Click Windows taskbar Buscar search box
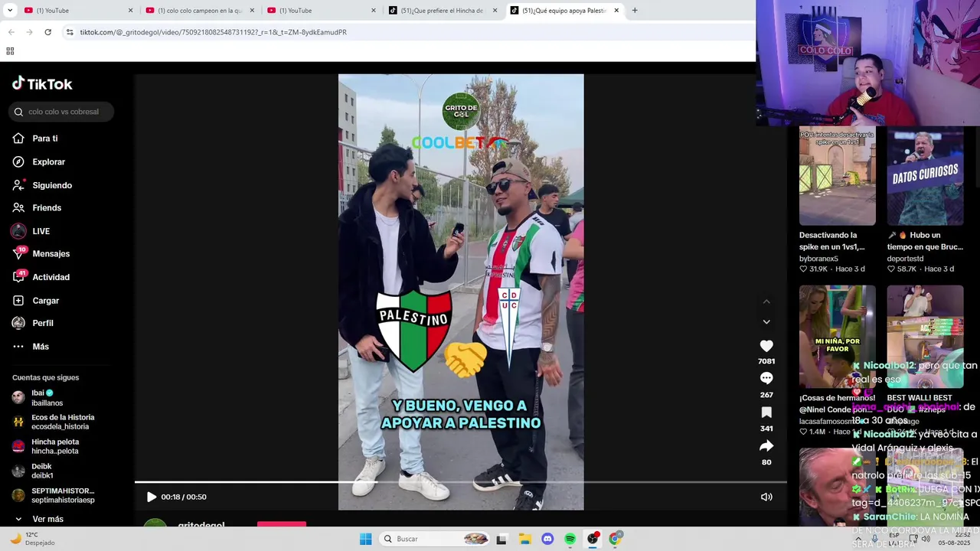 [436, 539]
